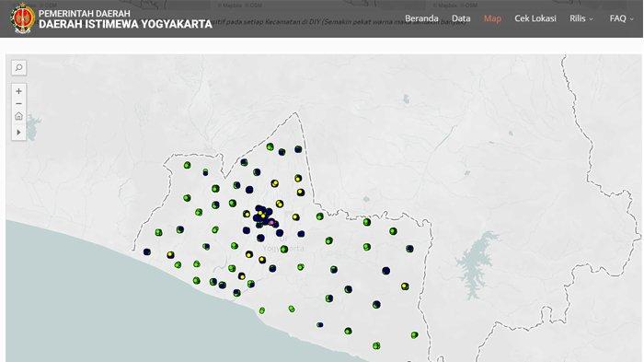
Task: Expand map tools via arrow icon
Action: (19, 132)
